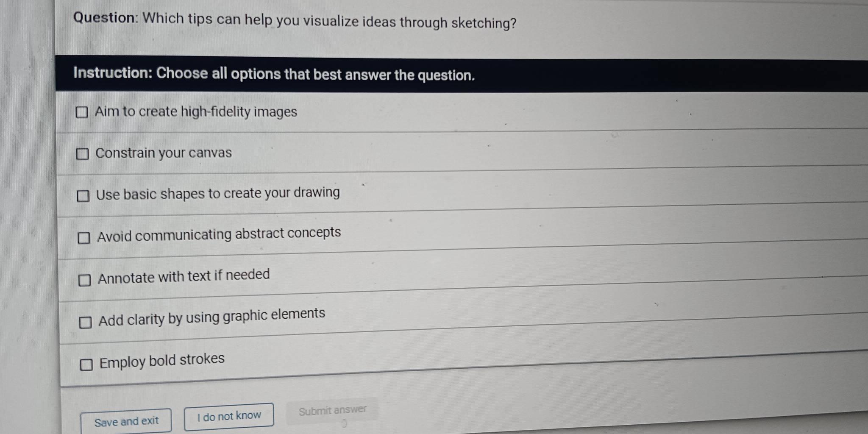The width and height of the screenshot is (868, 434).
Task: Select the 'Add clarity by using graphic elements' checkbox
Action: [x=85, y=323]
